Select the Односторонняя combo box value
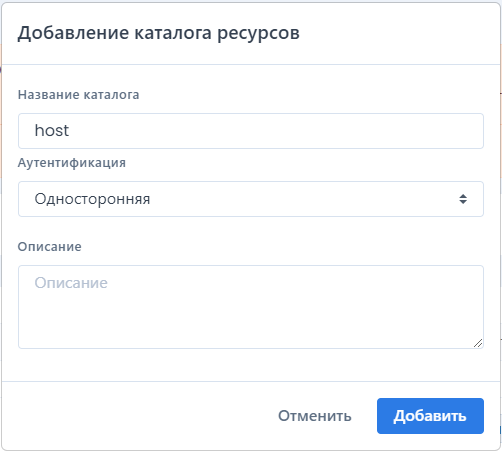Viewport: 502px width, 452px height. coord(92,199)
